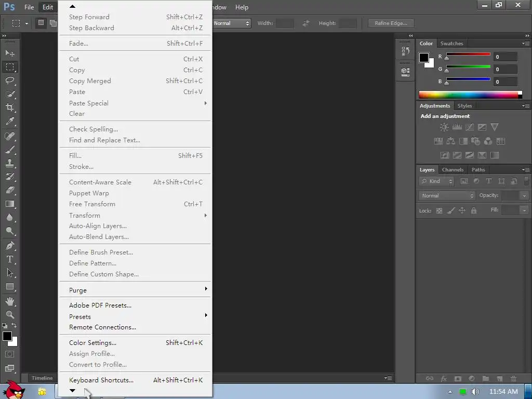Open the layer filter Kind dropdown
The height and width of the screenshot is (399, 532).
point(436,181)
